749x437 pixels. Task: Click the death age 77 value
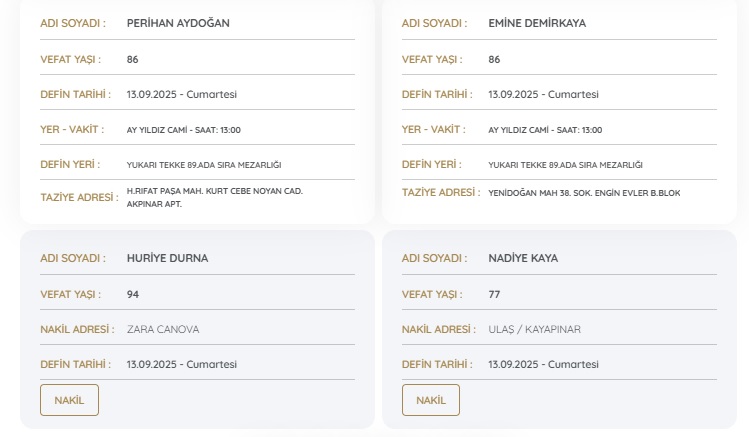point(494,294)
